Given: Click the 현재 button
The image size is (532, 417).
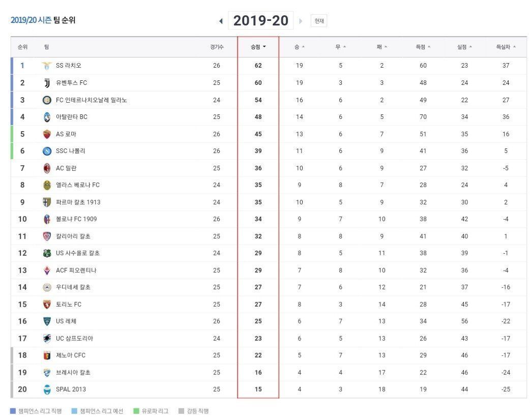Looking at the screenshot, I should [319, 21].
